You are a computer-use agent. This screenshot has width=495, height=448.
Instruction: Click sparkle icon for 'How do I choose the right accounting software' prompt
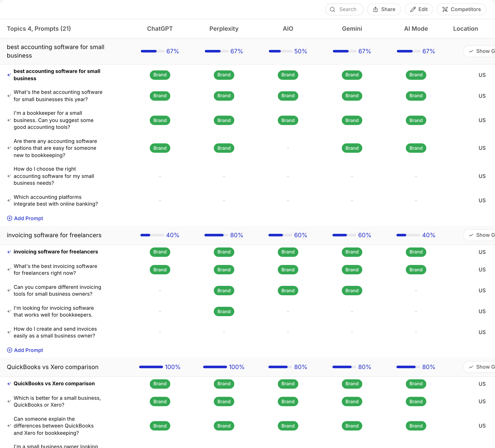9,176
